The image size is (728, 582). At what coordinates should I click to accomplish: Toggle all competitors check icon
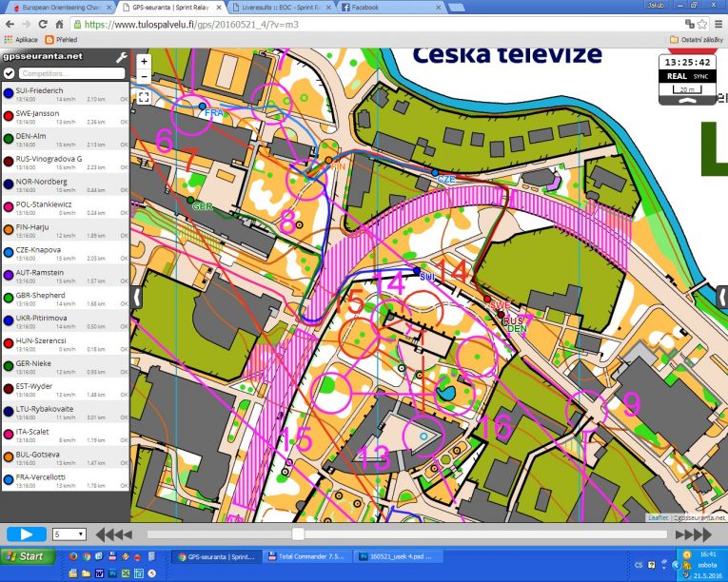pyautogui.click(x=9, y=73)
